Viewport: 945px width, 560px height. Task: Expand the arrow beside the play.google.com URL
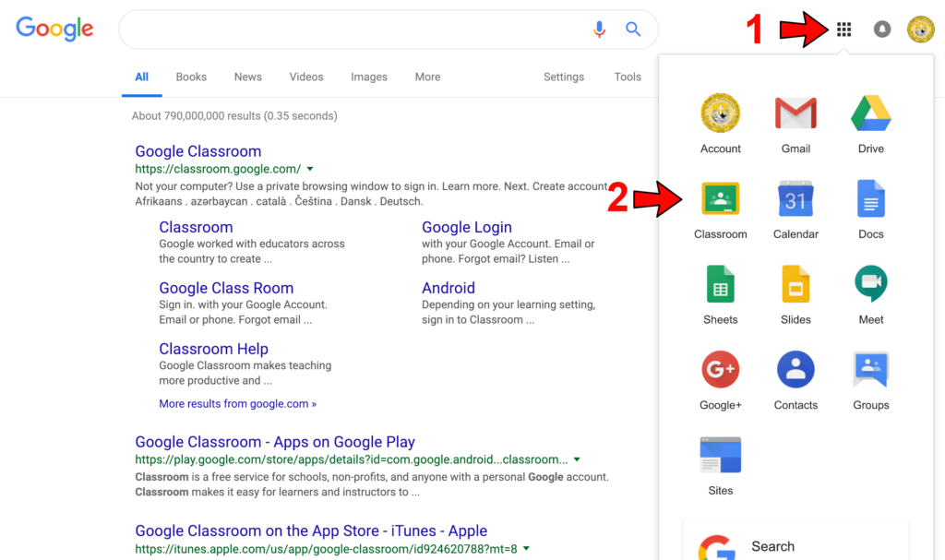tap(577, 460)
